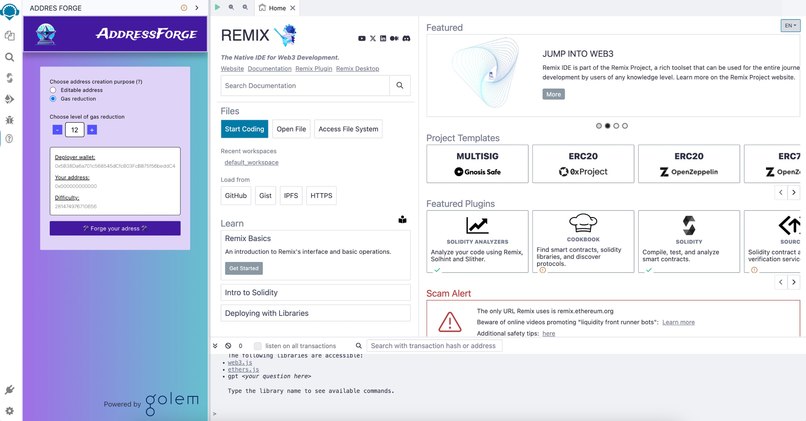Load from HTTPS button

(x=321, y=195)
